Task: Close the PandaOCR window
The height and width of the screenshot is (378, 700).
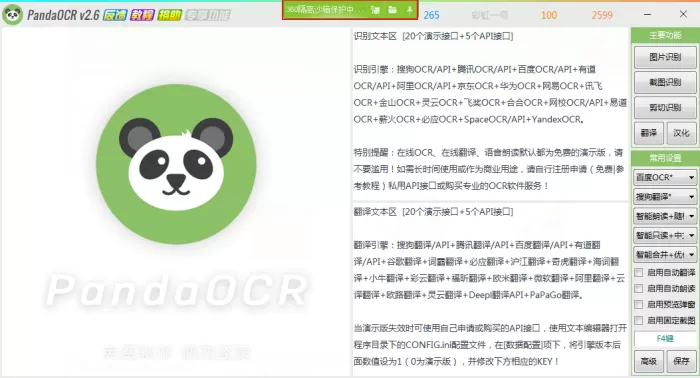Action: click(683, 14)
